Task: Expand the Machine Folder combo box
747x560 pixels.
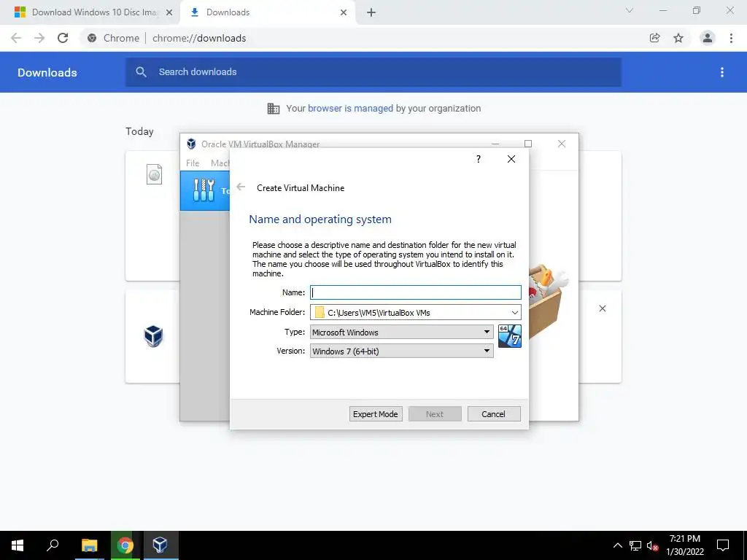Action: [514, 312]
